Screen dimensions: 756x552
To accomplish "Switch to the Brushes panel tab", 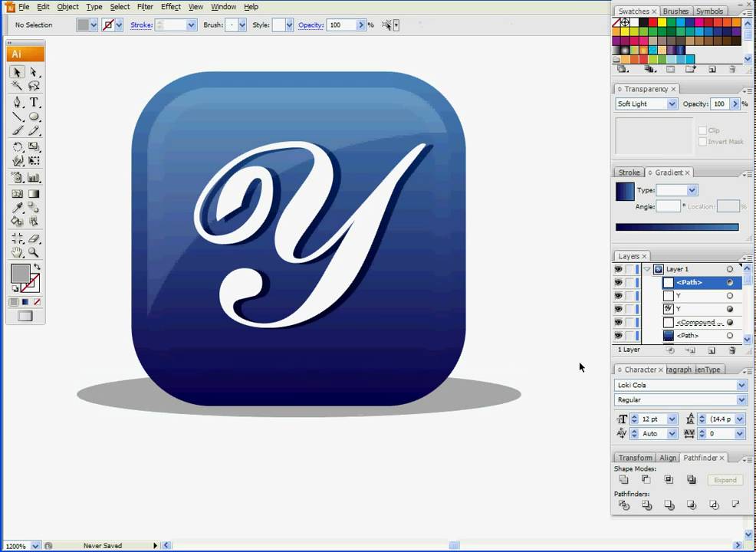I will coord(675,11).
